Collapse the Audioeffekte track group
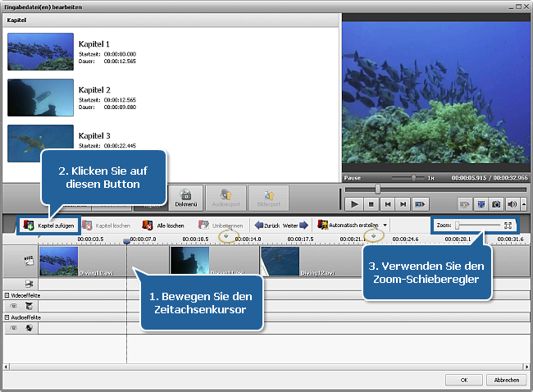 [x=7, y=316]
